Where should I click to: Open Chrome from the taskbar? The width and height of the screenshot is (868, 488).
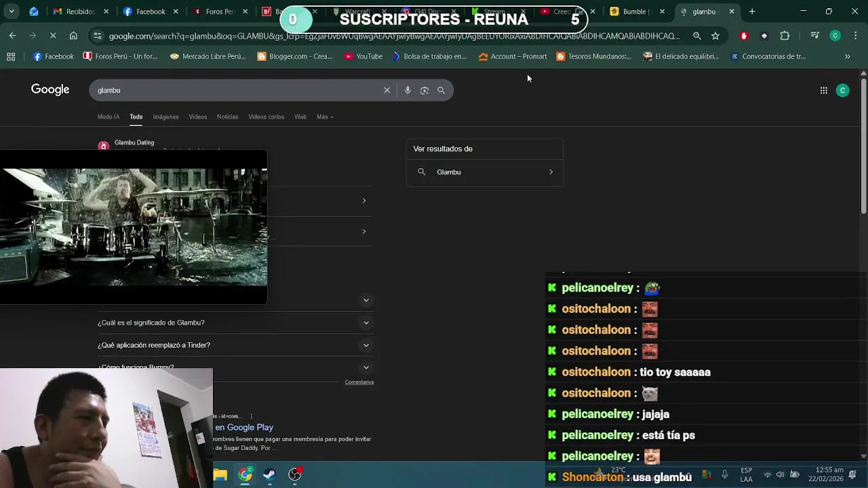(245, 475)
